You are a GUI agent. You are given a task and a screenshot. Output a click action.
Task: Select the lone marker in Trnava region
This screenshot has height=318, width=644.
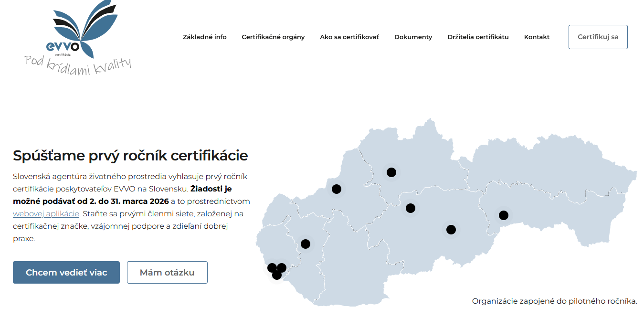(x=306, y=244)
